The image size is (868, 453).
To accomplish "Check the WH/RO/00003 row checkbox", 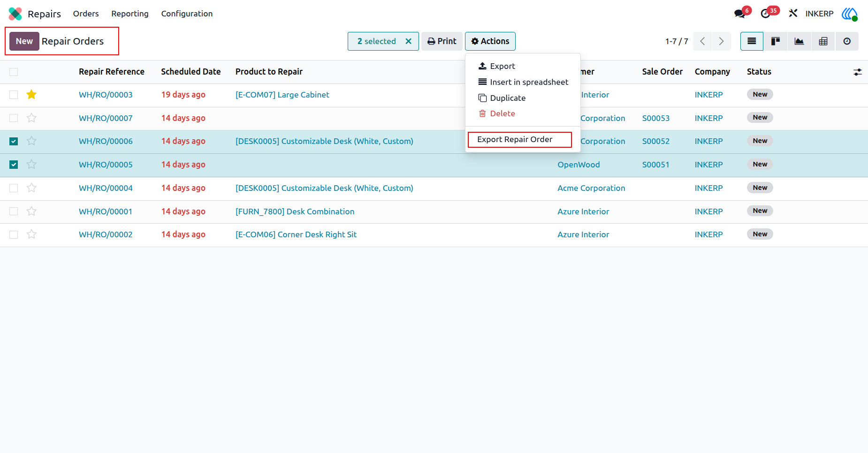I will [14, 95].
